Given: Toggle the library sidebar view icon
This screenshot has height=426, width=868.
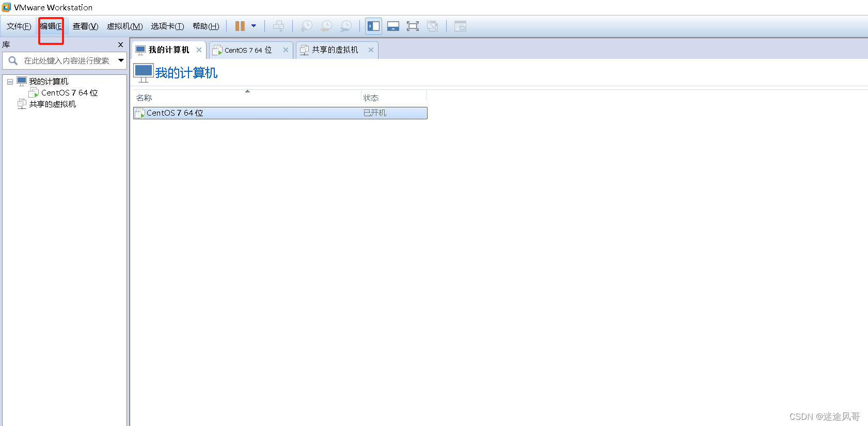Looking at the screenshot, I should [x=373, y=26].
